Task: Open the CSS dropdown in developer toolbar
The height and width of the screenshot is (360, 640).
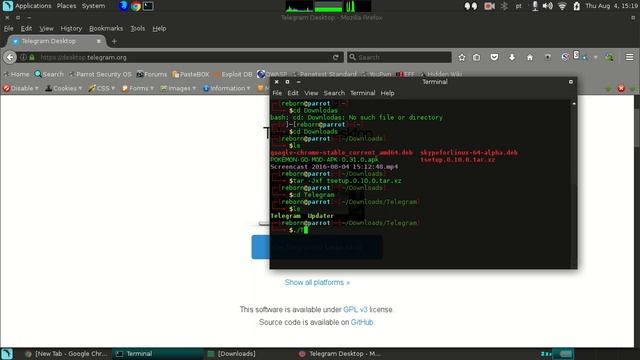Action: [102, 88]
